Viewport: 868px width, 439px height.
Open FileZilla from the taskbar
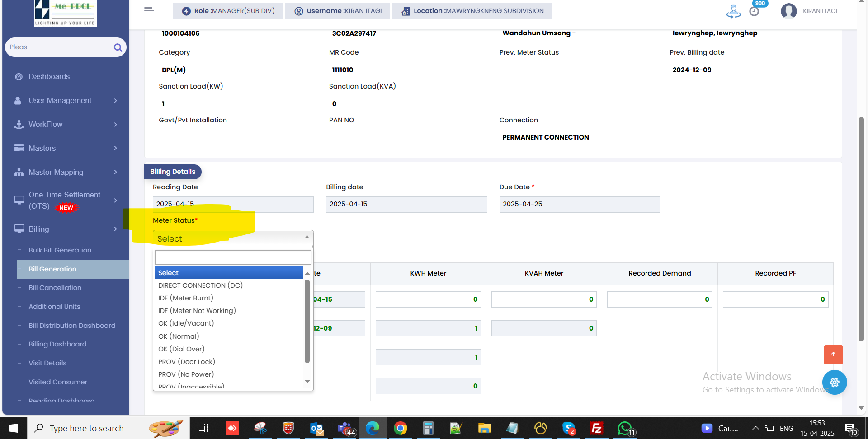tap(596, 428)
